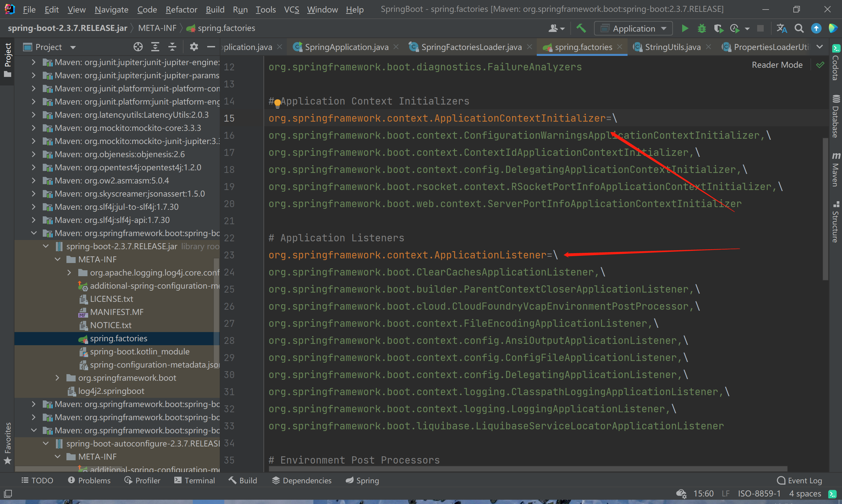
Task: Run with coverage shield icon
Action: 718,29
